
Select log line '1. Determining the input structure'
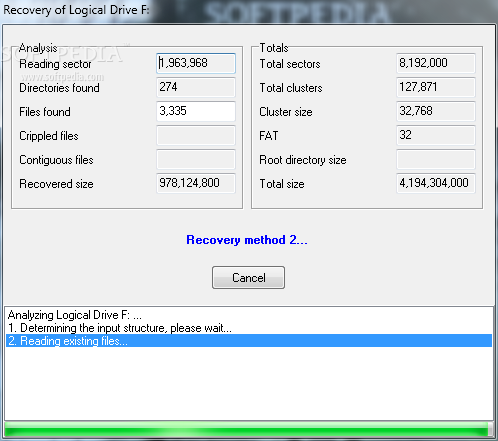[x=249, y=328]
